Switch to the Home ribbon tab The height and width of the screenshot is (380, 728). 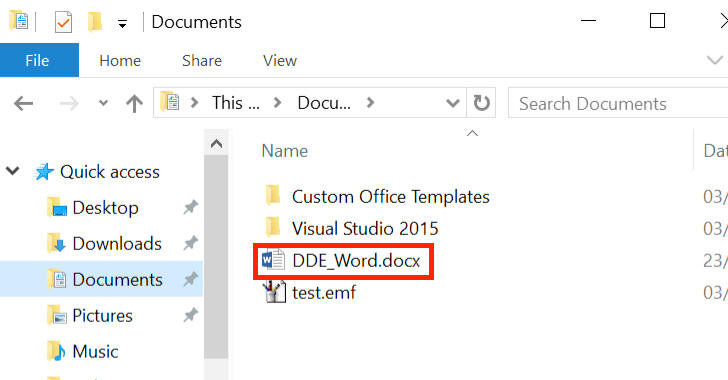120,60
